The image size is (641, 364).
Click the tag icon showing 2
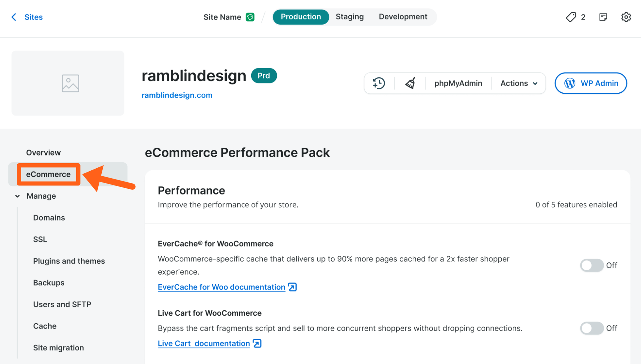tap(571, 17)
